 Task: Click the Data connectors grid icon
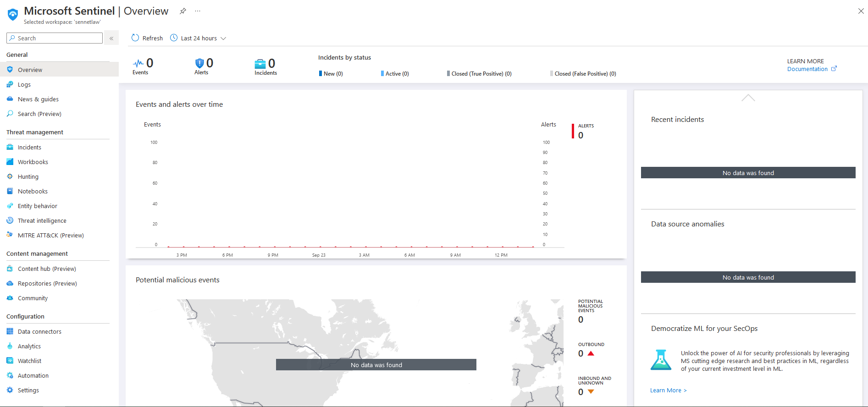(x=10, y=331)
